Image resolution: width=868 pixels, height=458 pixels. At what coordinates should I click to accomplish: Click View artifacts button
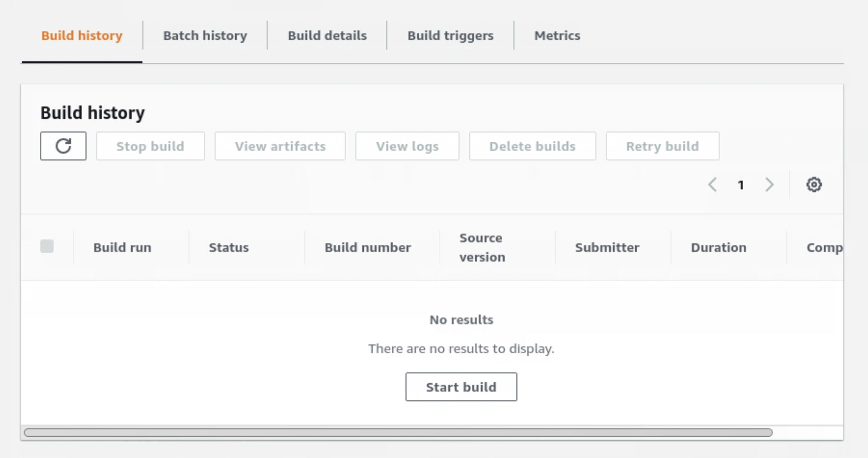tap(280, 146)
